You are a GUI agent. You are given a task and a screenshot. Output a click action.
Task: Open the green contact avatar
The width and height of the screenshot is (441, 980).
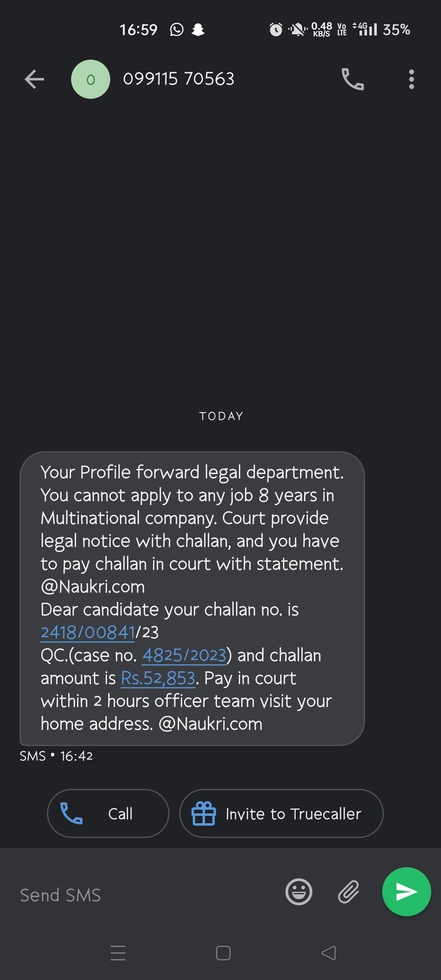click(91, 79)
